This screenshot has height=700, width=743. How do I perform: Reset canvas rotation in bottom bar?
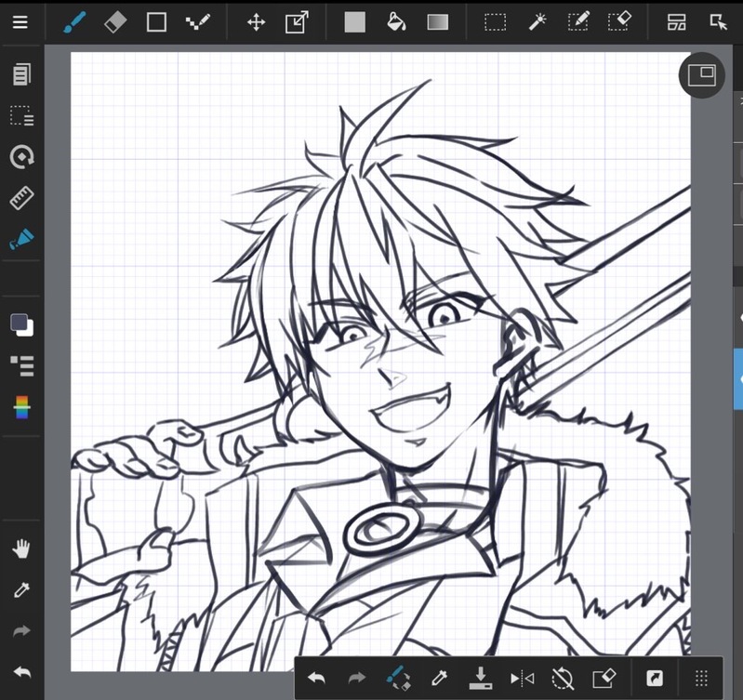point(563,679)
